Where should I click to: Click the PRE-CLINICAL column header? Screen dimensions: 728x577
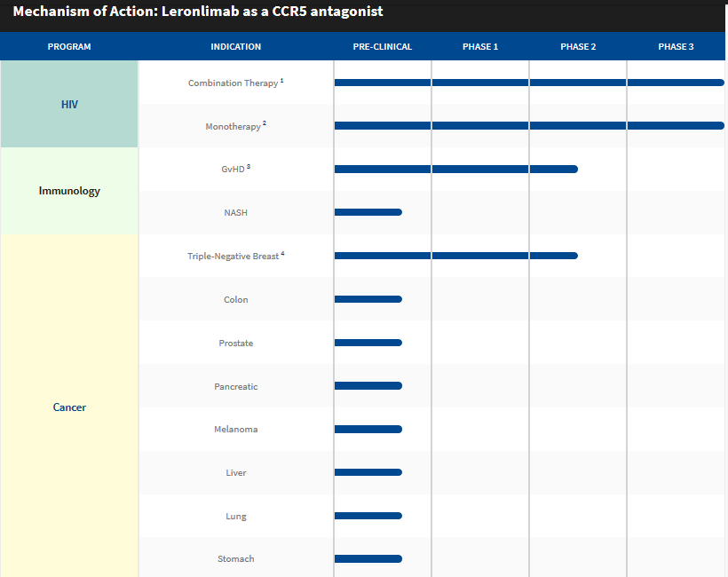point(382,46)
